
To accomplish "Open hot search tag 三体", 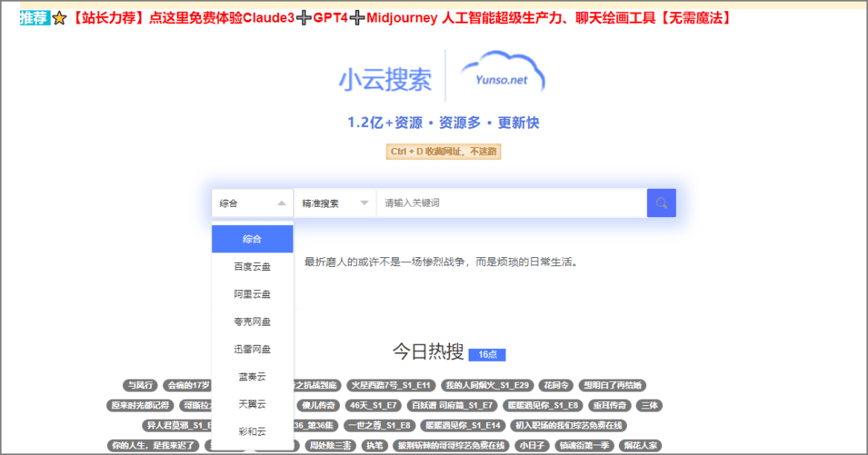I will [649, 405].
